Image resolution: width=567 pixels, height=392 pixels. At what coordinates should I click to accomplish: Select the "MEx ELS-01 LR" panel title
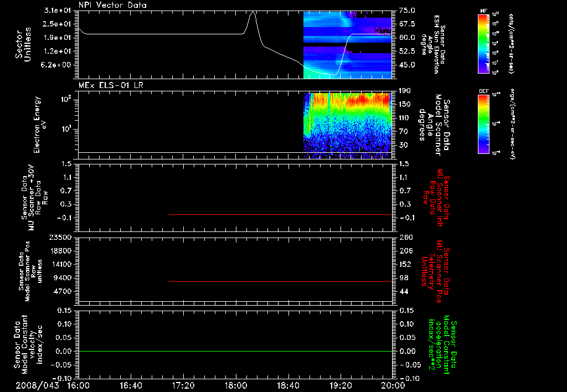(111, 85)
